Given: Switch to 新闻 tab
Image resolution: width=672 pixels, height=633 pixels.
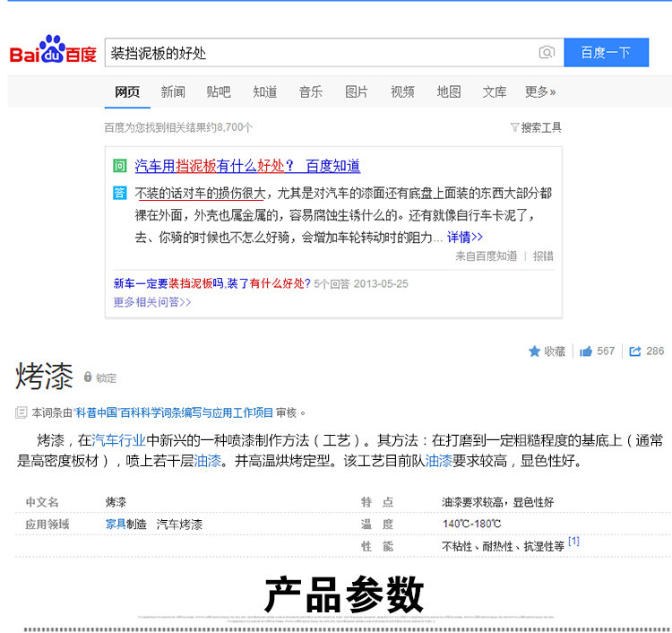Looking at the screenshot, I should [173, 91].
